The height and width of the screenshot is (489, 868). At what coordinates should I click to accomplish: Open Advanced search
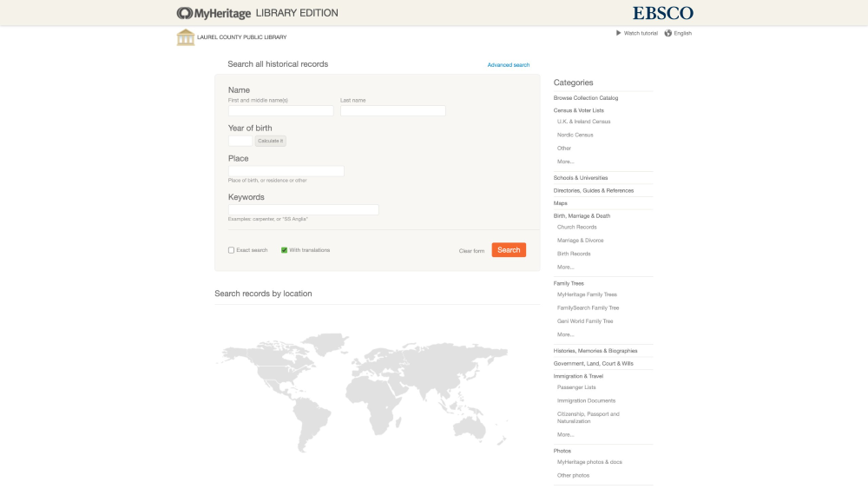tap(508, 65)
